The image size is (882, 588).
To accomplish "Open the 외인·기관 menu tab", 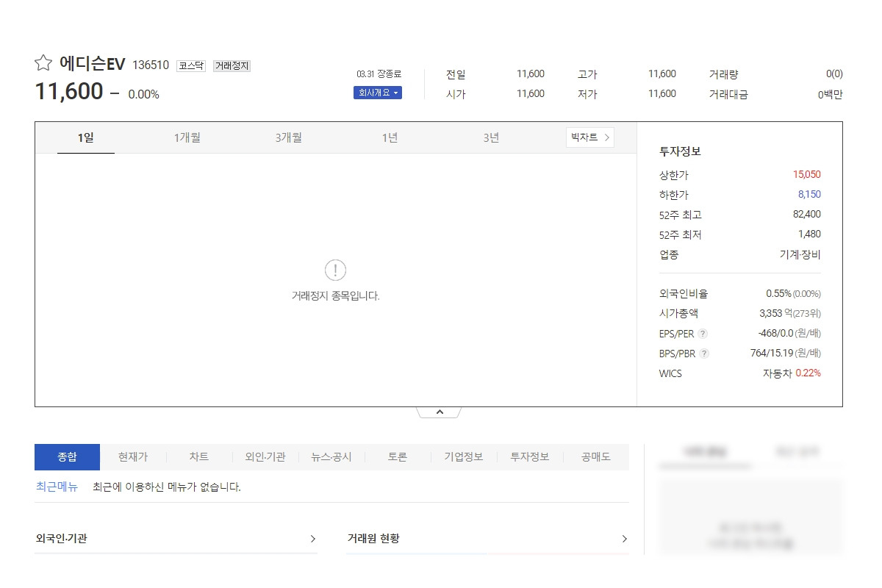I will pyautogui.click(x=265, y=456).
